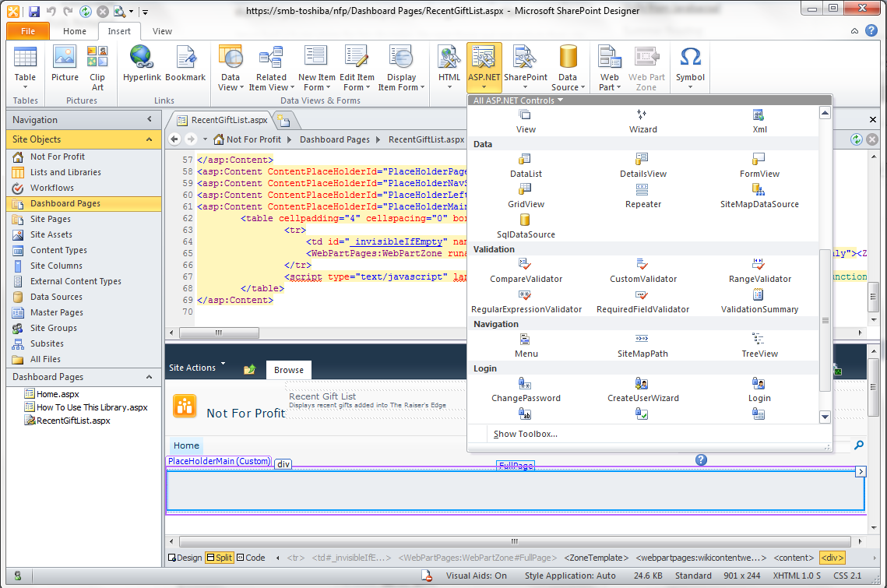Open the File tab
The image size is (887, 588).
[x=28, y=31]
